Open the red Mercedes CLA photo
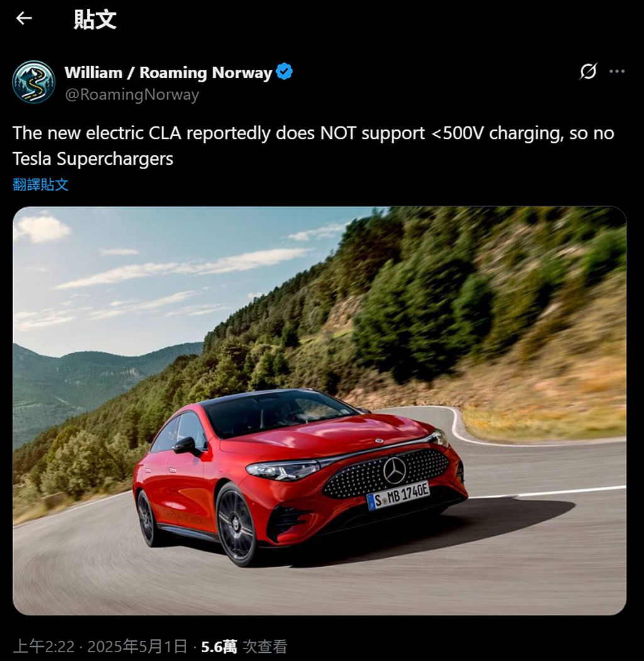 [x=319, y=411]
